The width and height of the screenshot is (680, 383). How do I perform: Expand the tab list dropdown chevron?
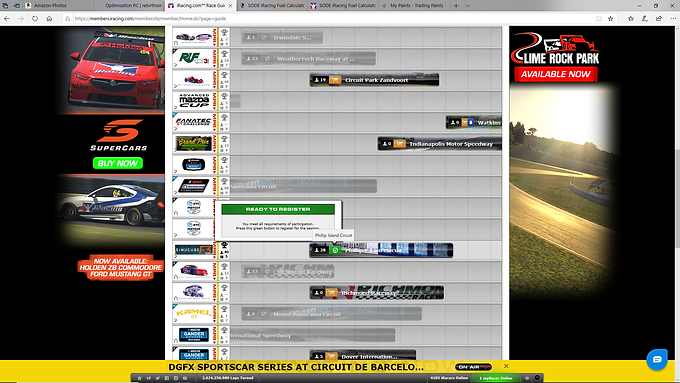point(467,6)
